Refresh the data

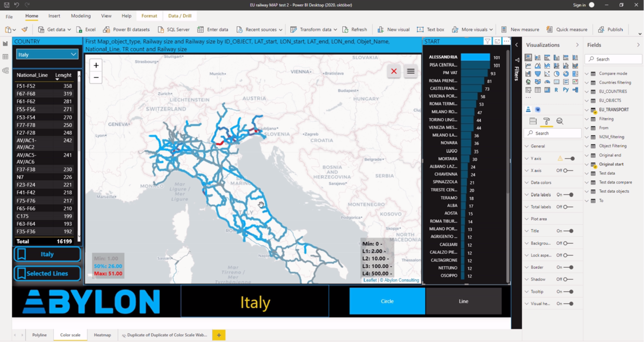tap(355, 29)
